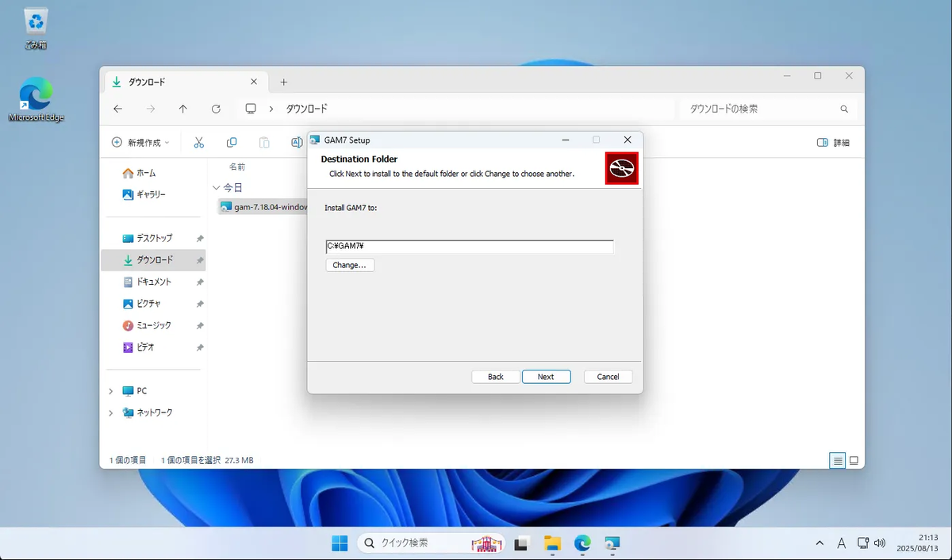This screenshot has height=560, width=952.
Task: Navigate up one folder level
Action: pyautogui.click(x=183, y=109)
